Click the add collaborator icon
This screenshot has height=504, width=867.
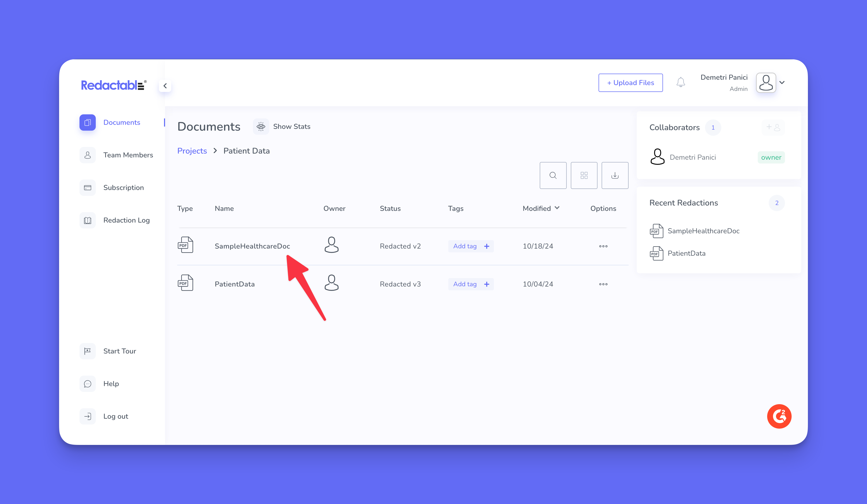773,127
